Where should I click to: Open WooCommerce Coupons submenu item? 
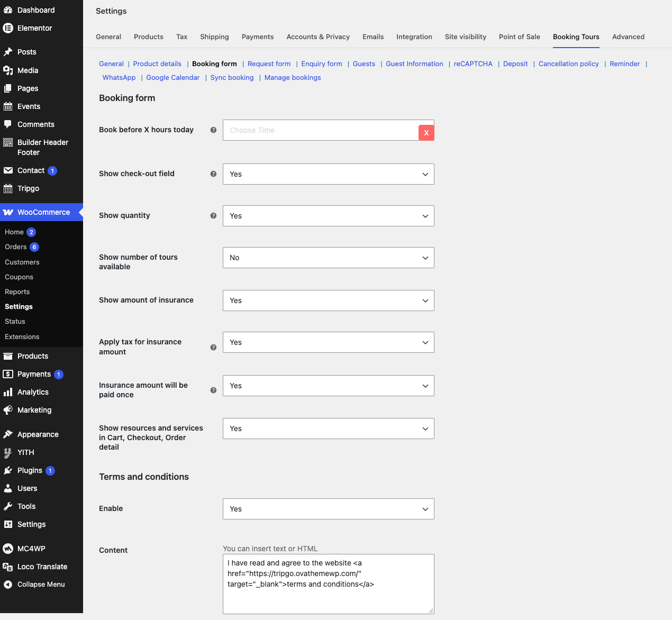[19, 277]
